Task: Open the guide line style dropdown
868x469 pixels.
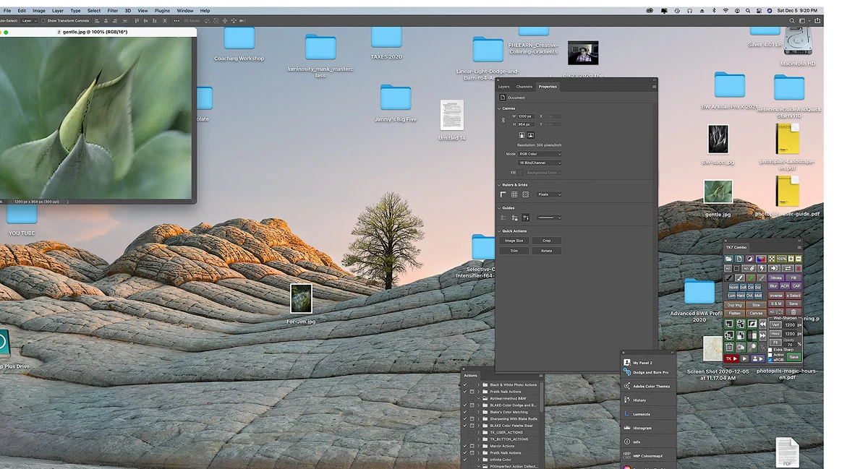Action: coord(549,218)
